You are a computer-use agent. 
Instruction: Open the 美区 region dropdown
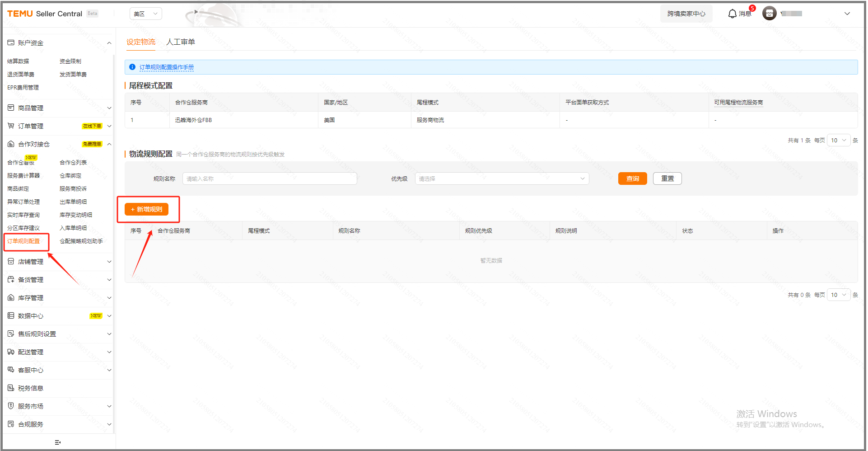pyautogui.click(x=145, y=14)
